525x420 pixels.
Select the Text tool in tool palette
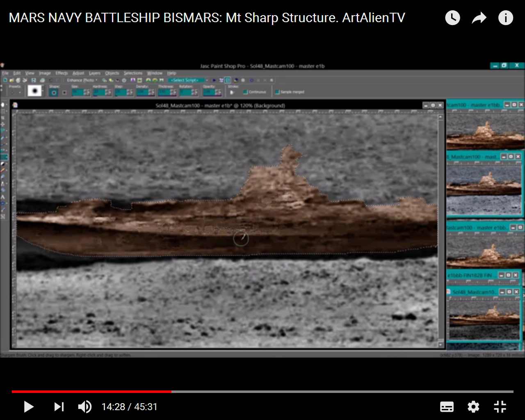tap(3, 197)
